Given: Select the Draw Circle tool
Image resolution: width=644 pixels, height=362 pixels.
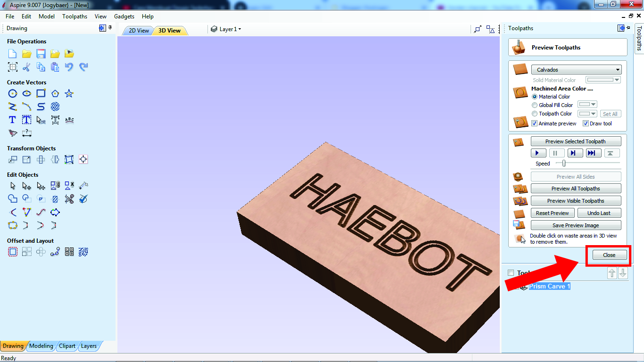Looking at the screenshot, I should pos(13,93).
